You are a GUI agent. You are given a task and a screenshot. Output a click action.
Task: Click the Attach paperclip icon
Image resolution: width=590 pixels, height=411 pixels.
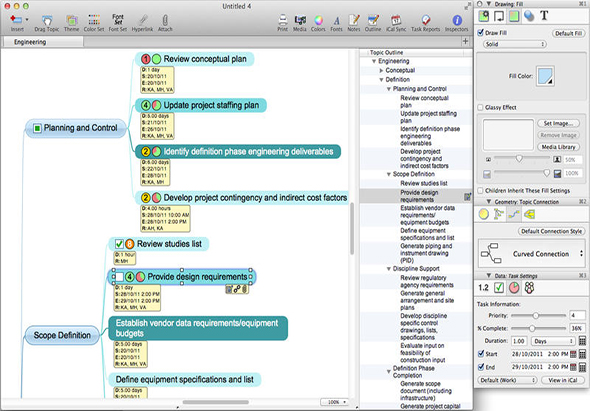click(165, 20)
